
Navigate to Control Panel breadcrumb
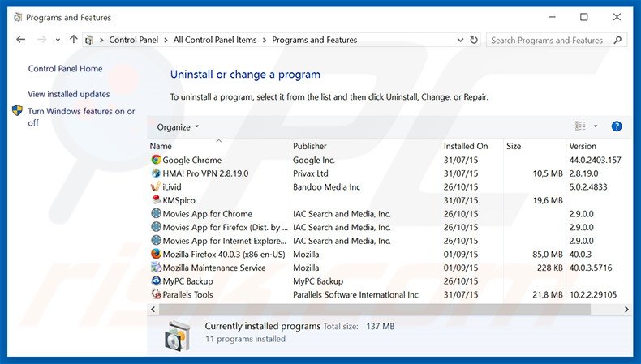coord(134,40)
